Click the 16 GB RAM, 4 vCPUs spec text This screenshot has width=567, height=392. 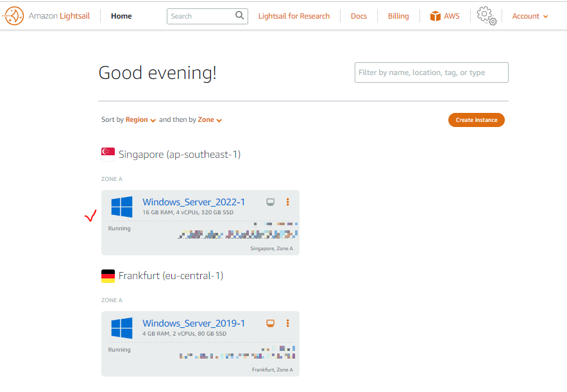point(188,212)
